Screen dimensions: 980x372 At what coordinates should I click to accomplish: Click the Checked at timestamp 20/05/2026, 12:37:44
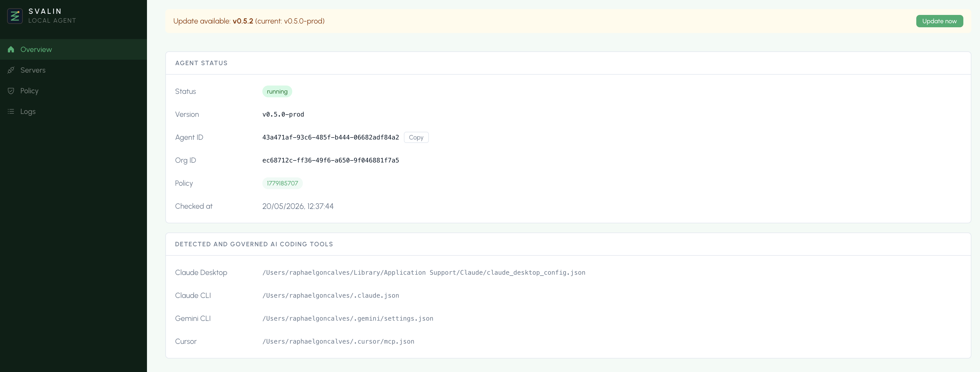(x=298, y=206)
